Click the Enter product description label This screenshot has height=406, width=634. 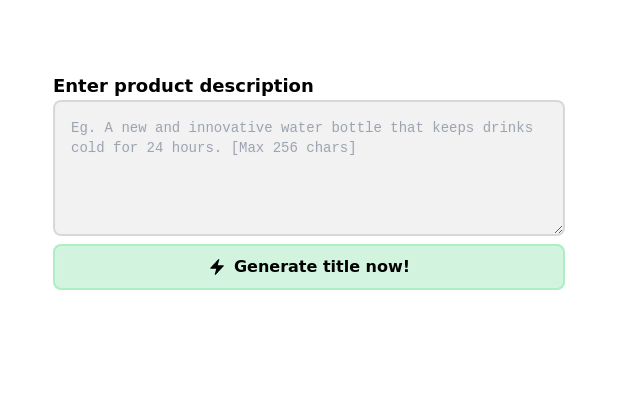183,86
